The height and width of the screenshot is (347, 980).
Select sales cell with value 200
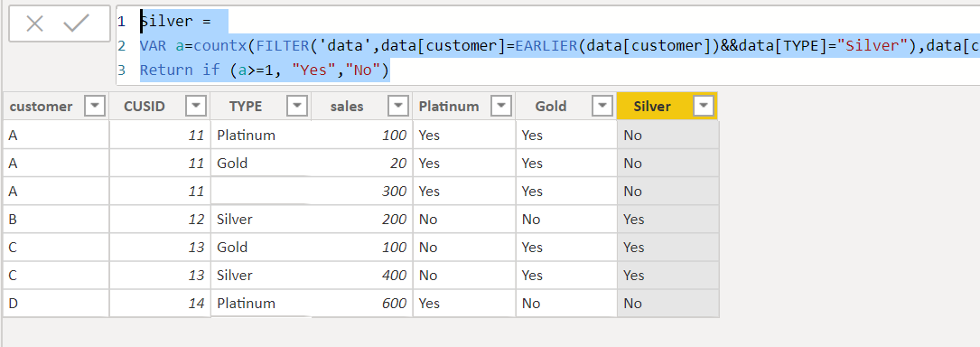point(361,220)
